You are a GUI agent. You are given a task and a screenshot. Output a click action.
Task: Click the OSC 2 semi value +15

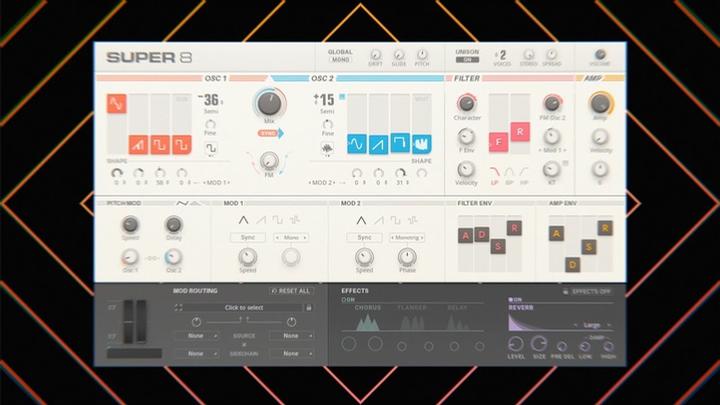point(325,100)
